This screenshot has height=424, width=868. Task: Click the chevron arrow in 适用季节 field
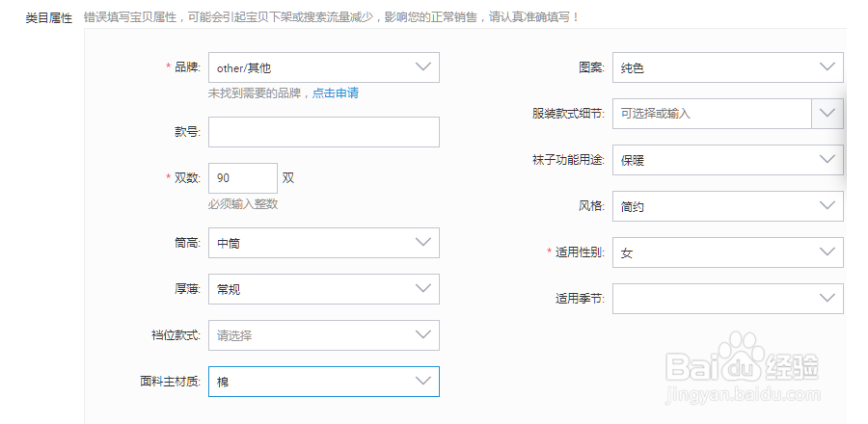(x=827, y=299)
